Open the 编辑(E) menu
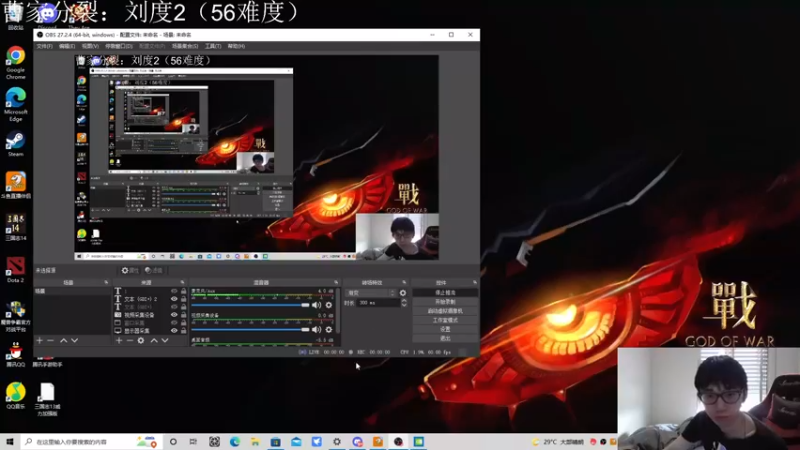Screen dimensions: 800x450 [67, 46]
